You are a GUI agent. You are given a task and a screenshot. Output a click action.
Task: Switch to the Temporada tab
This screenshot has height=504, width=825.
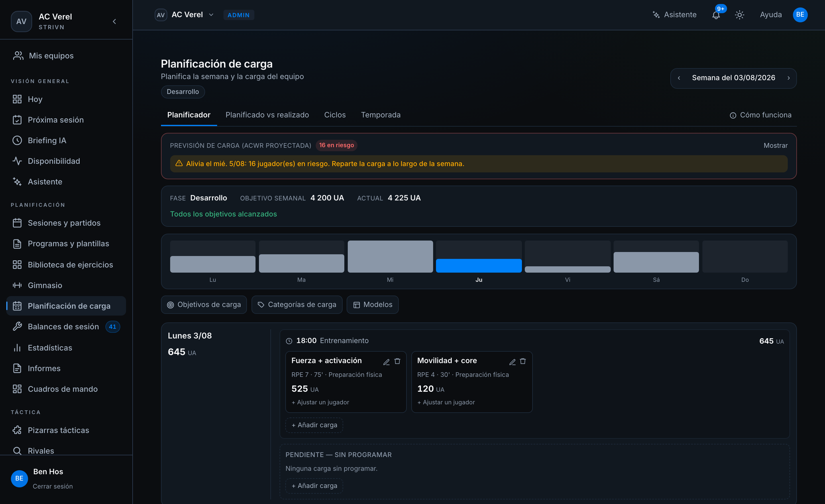click(x=380, y=115)
